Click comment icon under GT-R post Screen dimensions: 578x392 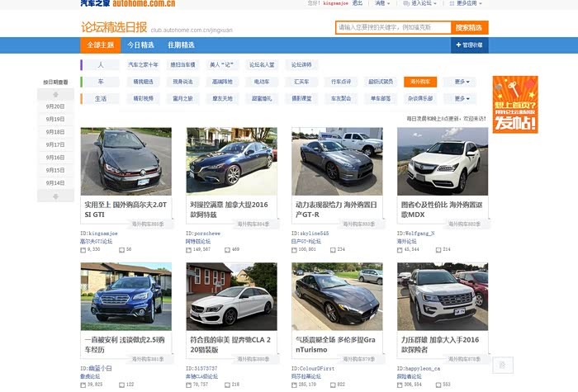click(x=333, y=248)
